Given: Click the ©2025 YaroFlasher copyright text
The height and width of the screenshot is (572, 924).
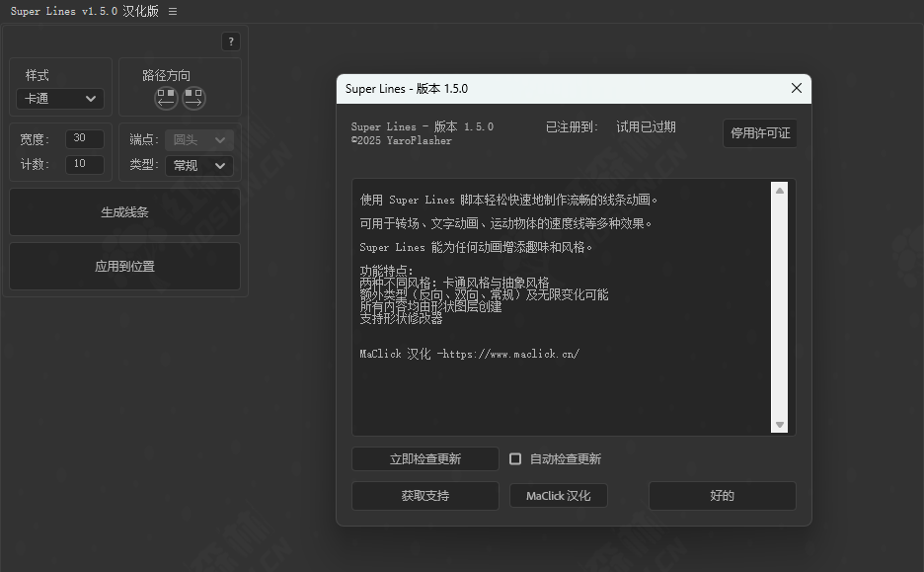Looking at the screenshot, I should 402,141.
